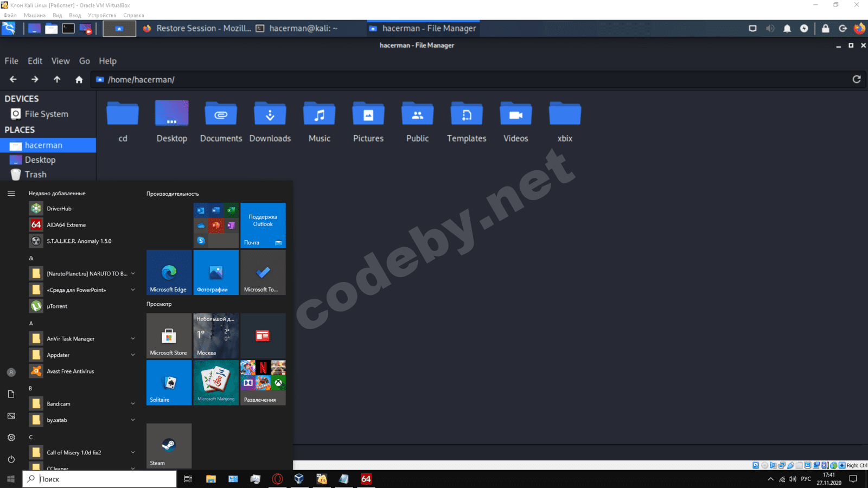Lock the Kali screen with padlock icon
Screen dimensions: 868x488
pos(826,29)
